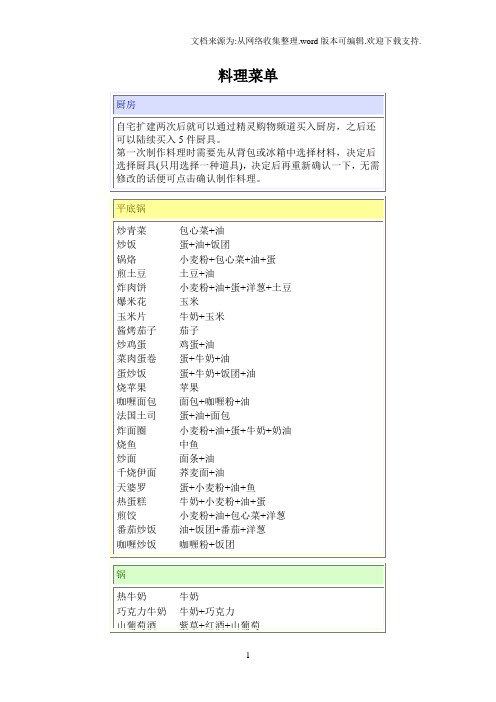Image resolution: width=496 pixels, height=702 pixels.
Task: Click the recipe name 炒青菜
Action: tap(132, 231)
